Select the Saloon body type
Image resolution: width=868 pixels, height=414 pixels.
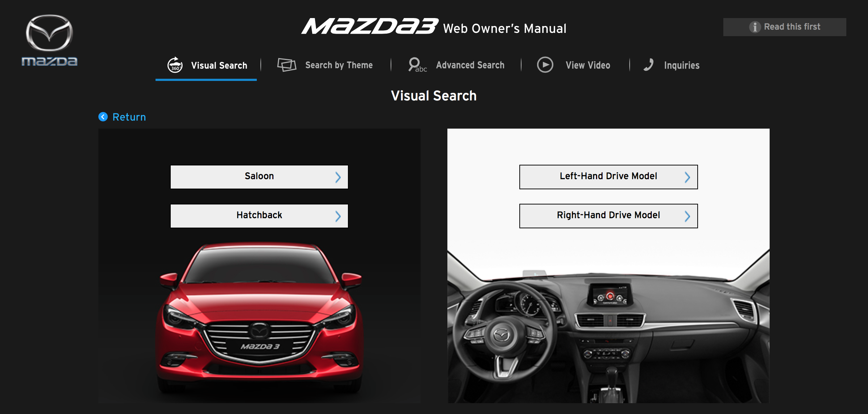tap(259, 176)
